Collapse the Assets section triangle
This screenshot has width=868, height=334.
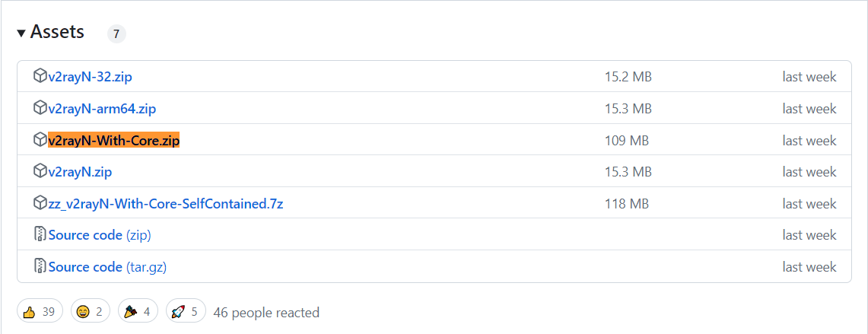21,33
